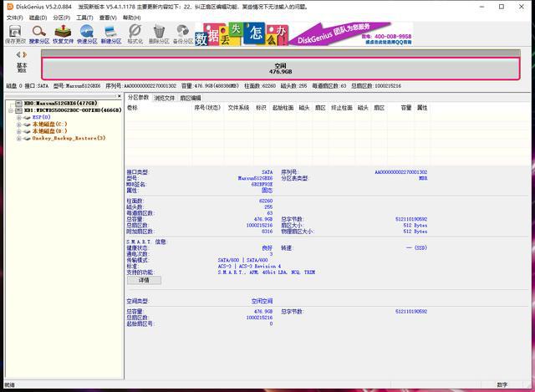Open the 备份分区 backup partition tool
This screenshot has width=535, height=392.
[x=183, y=34]
